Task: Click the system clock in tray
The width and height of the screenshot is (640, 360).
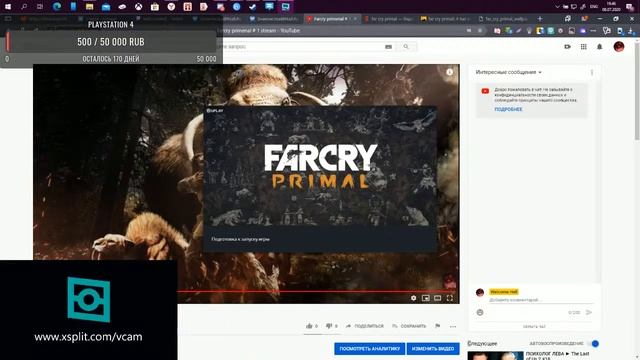Action: tap(611, 7)
